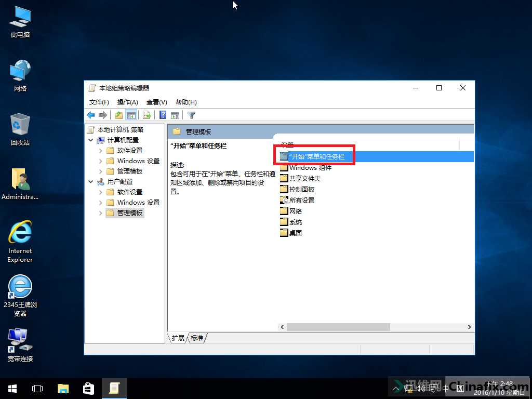Click the Filter funnel toolbar icon

191,115
